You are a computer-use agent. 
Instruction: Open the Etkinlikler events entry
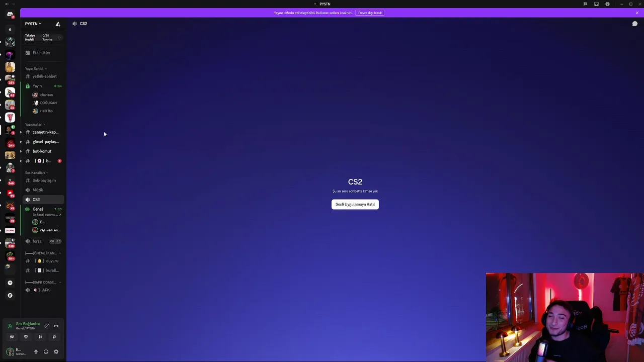point(43,53)
